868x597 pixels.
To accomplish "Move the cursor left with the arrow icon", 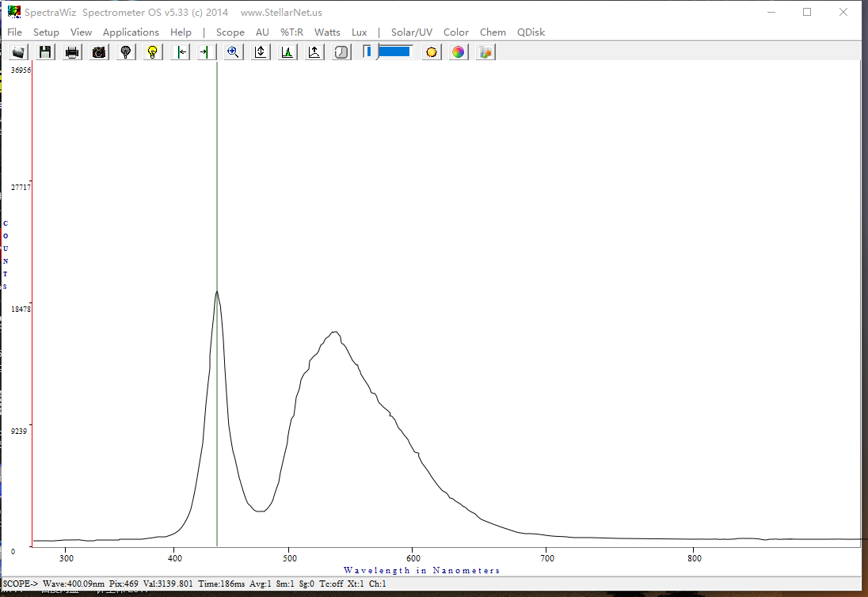I will tap(181, 52).
